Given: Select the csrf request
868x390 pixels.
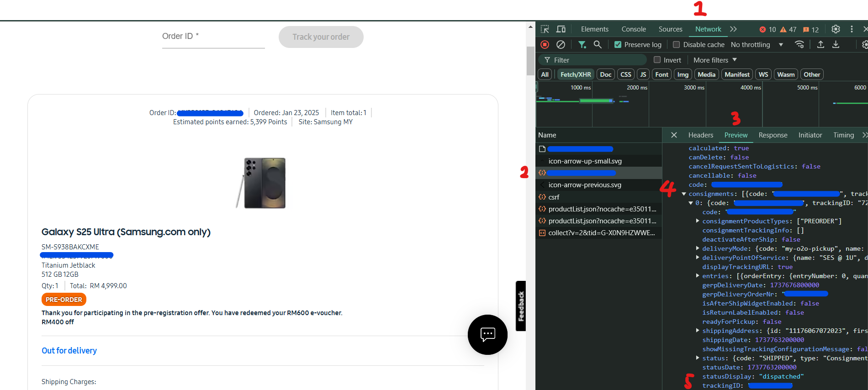Looking at the screenshot, I should 599,197.
